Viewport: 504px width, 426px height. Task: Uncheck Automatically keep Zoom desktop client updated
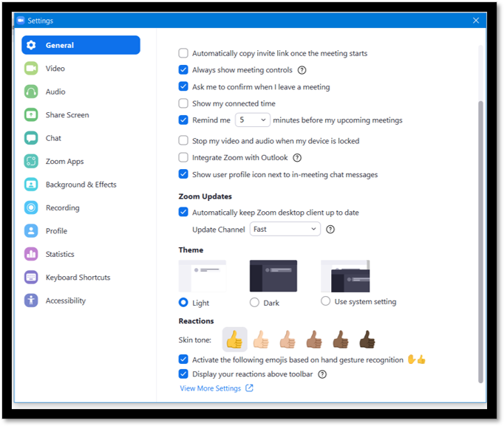183,212
